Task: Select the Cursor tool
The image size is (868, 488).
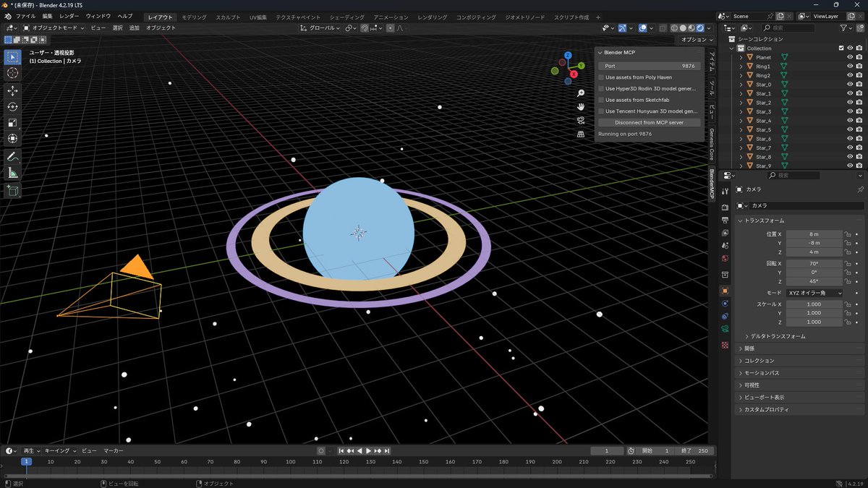Action: pos(12,73)
